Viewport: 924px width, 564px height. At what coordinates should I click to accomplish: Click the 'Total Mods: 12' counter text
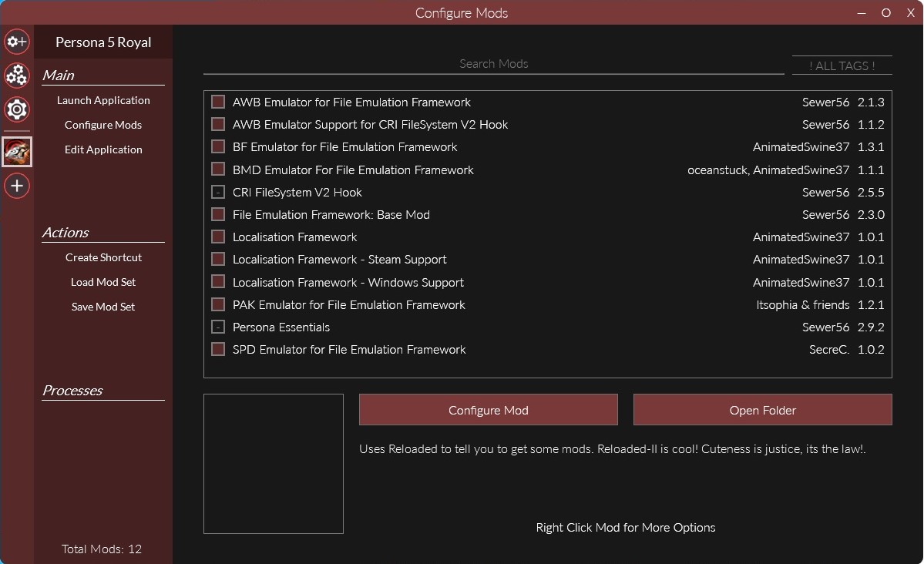click(102, 549)
